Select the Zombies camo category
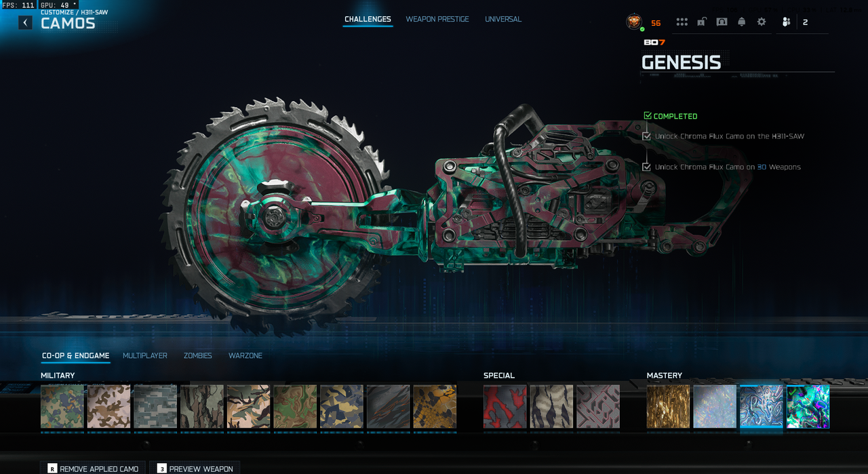The width and height of the screenshot is (868, 474). pos(198,355)
